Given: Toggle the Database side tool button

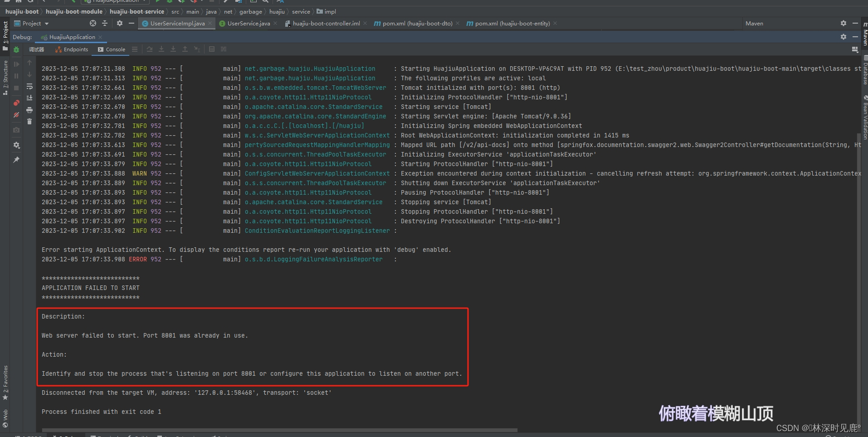Looking at the screenshot, I should pyautogui.click(x=865, y=69).
